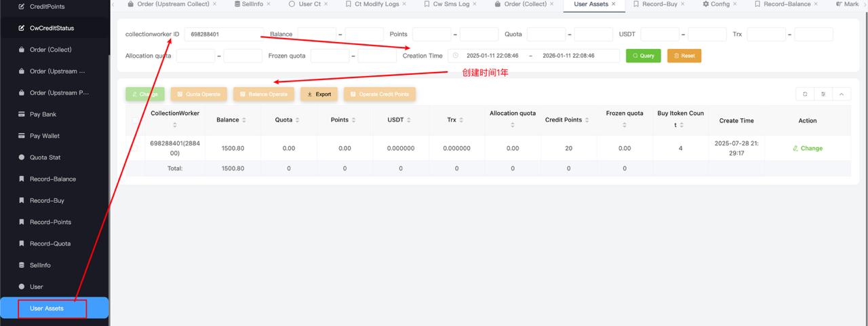This screenshot has width=868, height=326.
Task: Click the refresh icon above the table
Action: point(805,94)
